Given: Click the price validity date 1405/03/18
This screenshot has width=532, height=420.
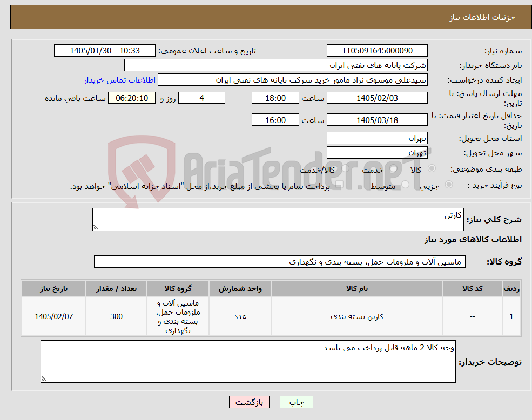Looking at the screenshot, I should [x=377, y=120].
